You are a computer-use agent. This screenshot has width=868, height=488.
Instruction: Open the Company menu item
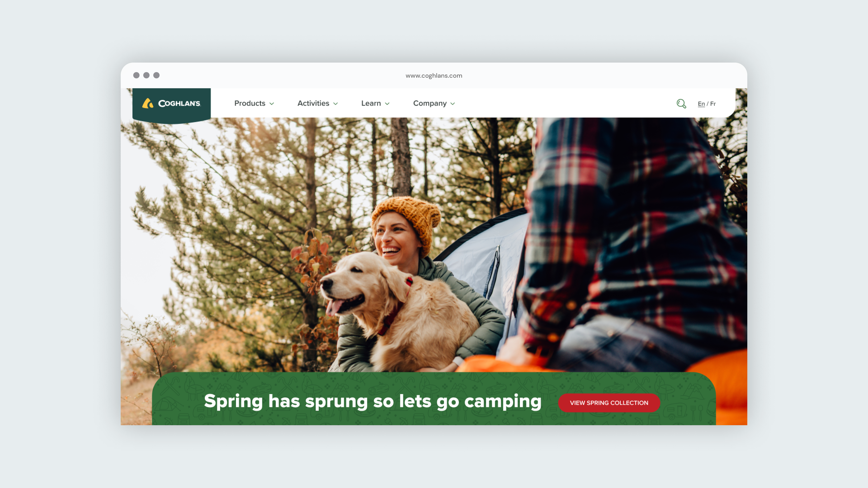430,103
